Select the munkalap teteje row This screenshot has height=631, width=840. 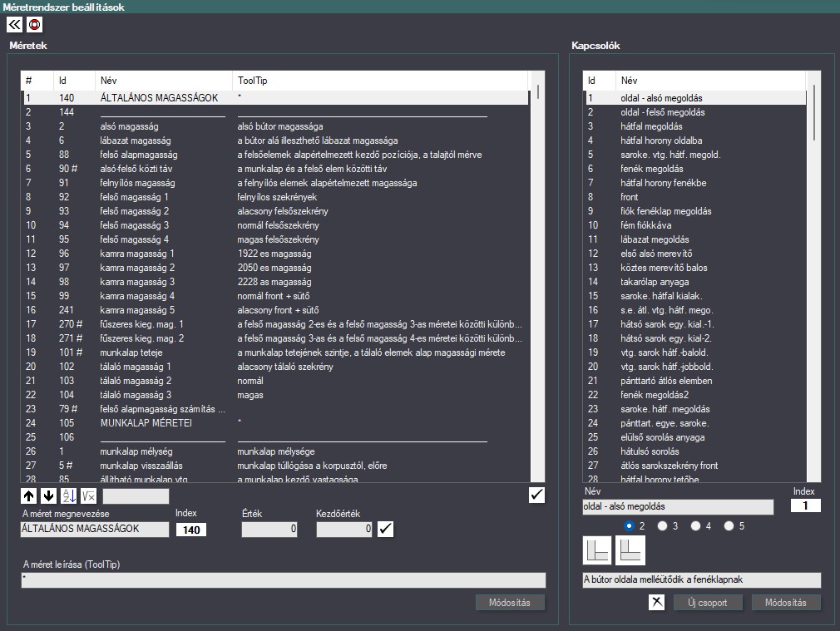(x=274, y=352)
